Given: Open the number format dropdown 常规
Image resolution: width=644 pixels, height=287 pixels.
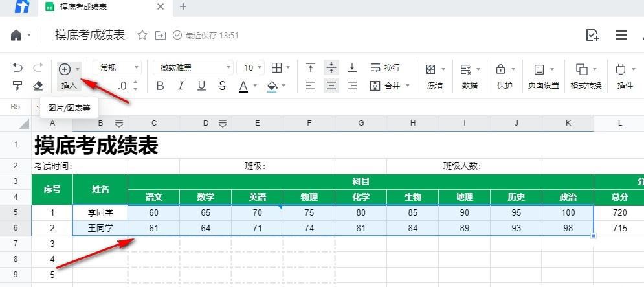Looking at the screenshot, I should [x=117, y=68].
